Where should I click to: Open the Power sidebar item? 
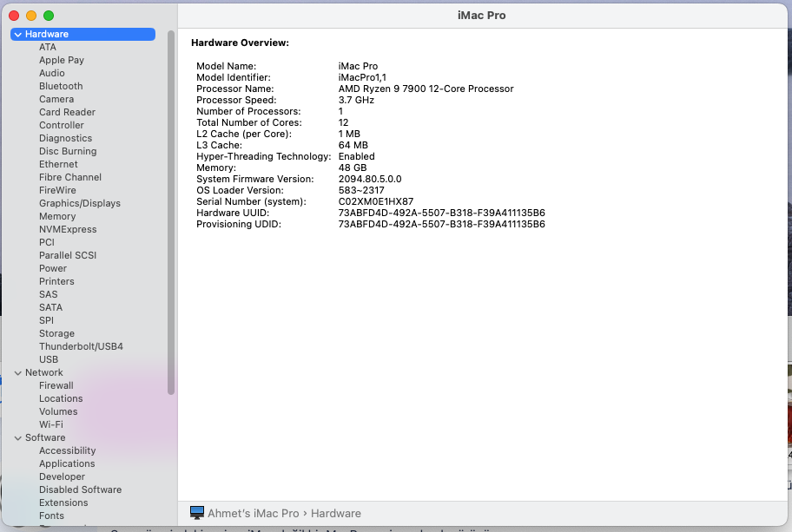53,268
